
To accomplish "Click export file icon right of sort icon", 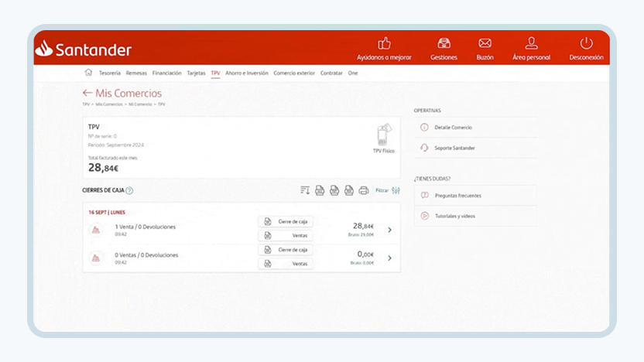I will (320, 190).
